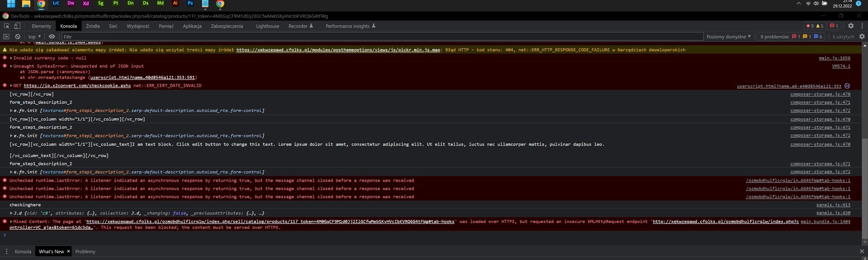This screenshot has height=260, width=868.
Task: Expand the GET checkcookie.ashx error entry
Action: [11, 85]
